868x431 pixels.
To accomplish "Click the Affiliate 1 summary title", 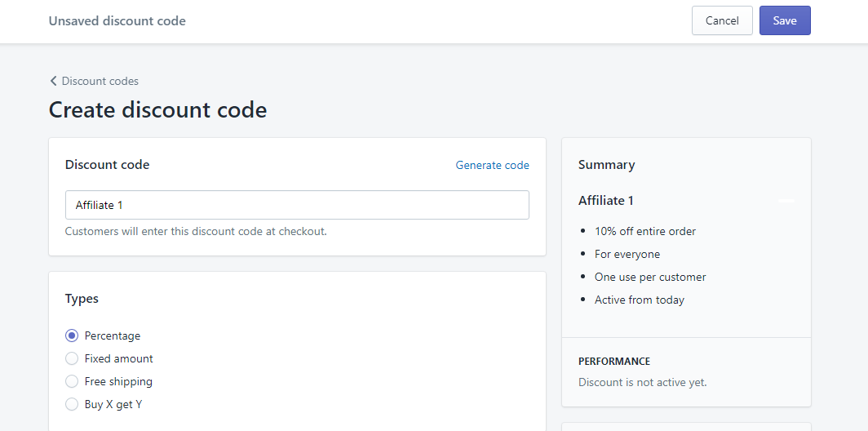I will click(x=606, y=201).
